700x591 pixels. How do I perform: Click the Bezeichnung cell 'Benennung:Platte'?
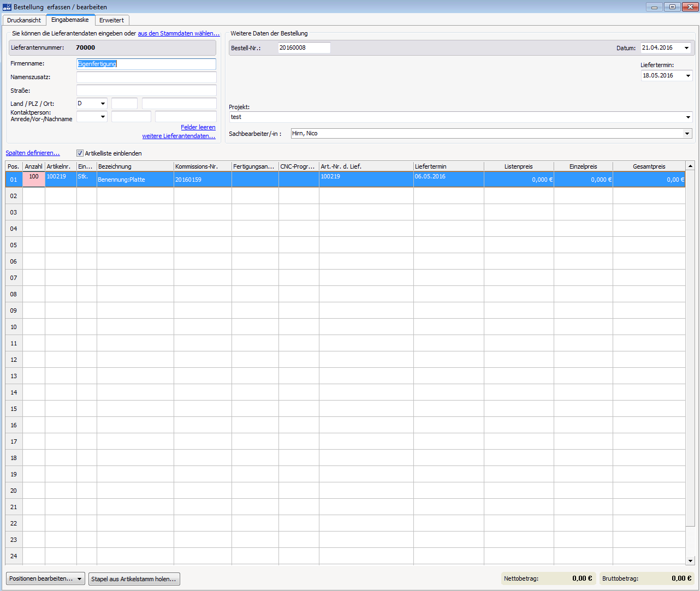click(x=135, y=180)
